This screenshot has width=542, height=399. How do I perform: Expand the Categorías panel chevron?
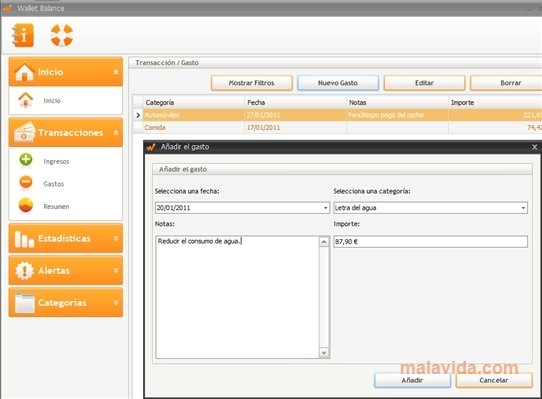tap(116, 303)
